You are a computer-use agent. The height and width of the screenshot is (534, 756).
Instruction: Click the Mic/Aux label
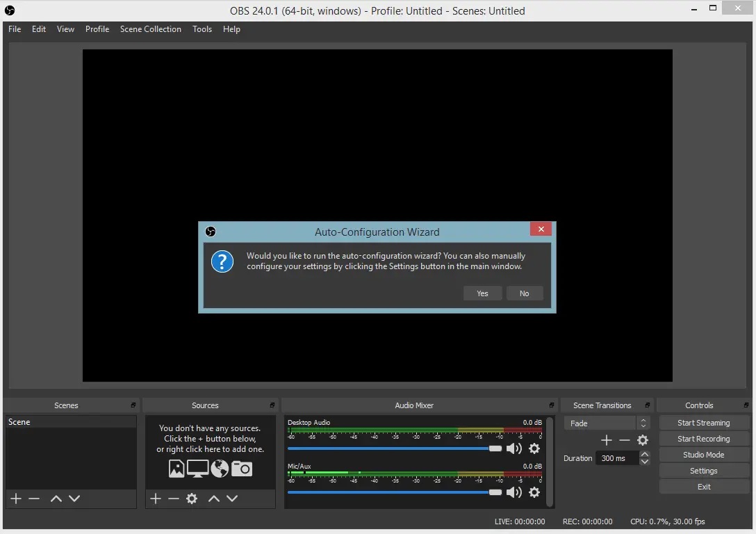pos(299,466)
